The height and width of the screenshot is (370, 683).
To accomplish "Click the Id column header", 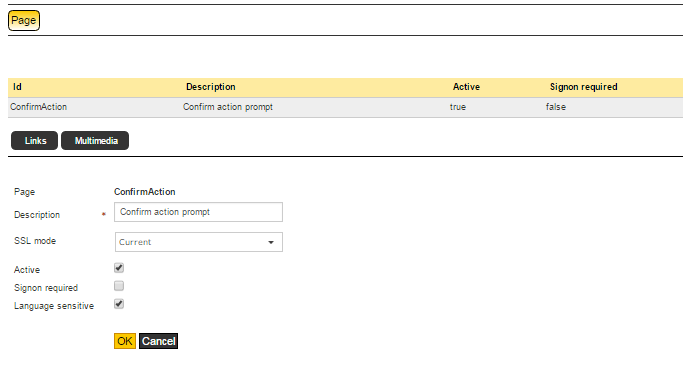I will coord(17,87).
